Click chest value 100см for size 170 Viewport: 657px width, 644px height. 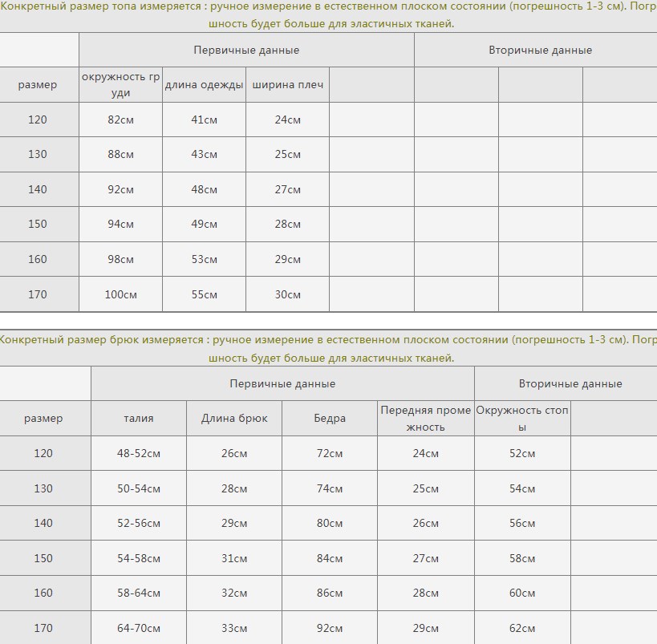tap(120, 294)
